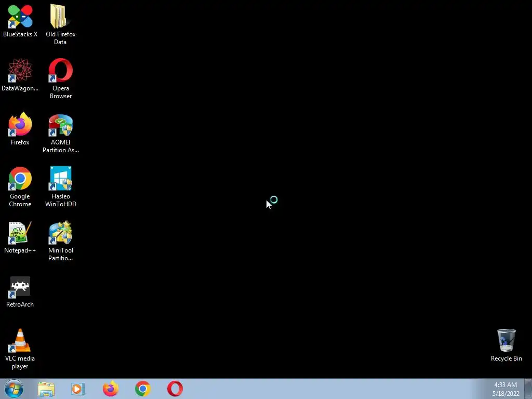This screenshot has height=399, width=532.
Task: Click the Show desktop strip beside clock
Action: (528, 389)
